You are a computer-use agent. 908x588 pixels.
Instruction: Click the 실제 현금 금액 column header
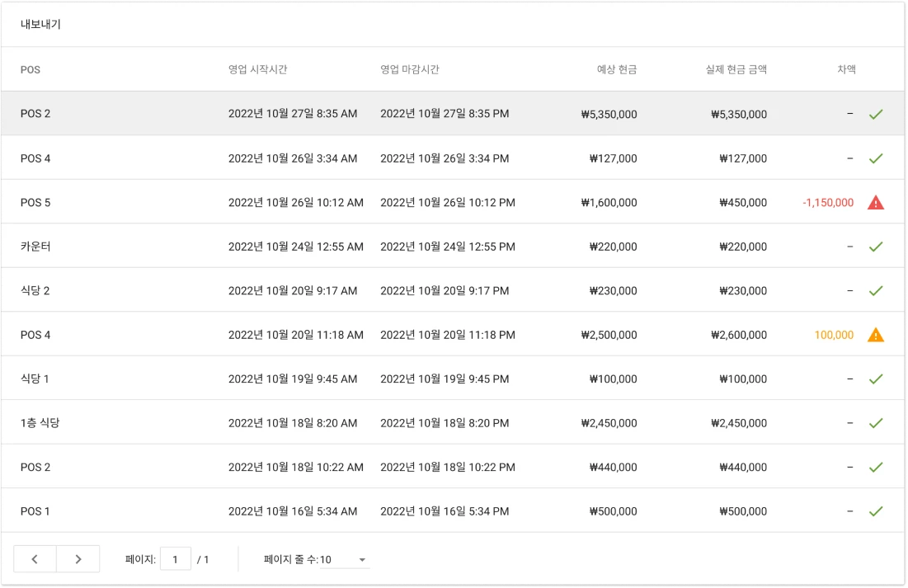[x=734, y=70]
